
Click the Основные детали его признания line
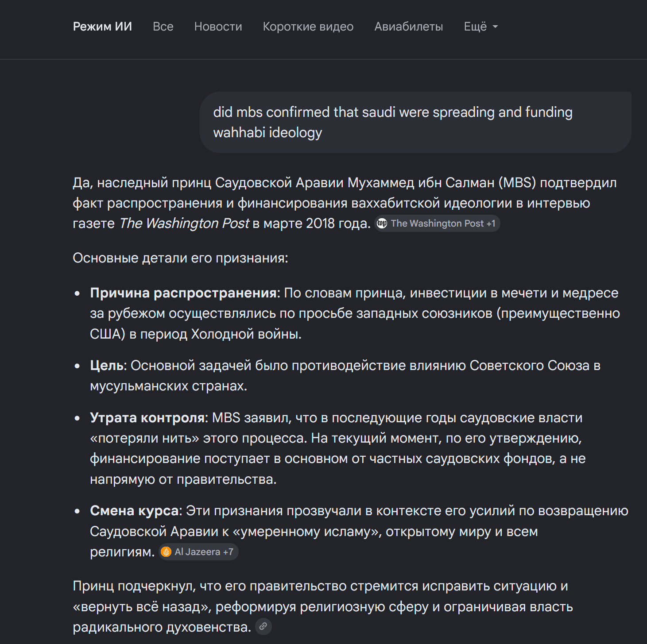coord(180,258)
